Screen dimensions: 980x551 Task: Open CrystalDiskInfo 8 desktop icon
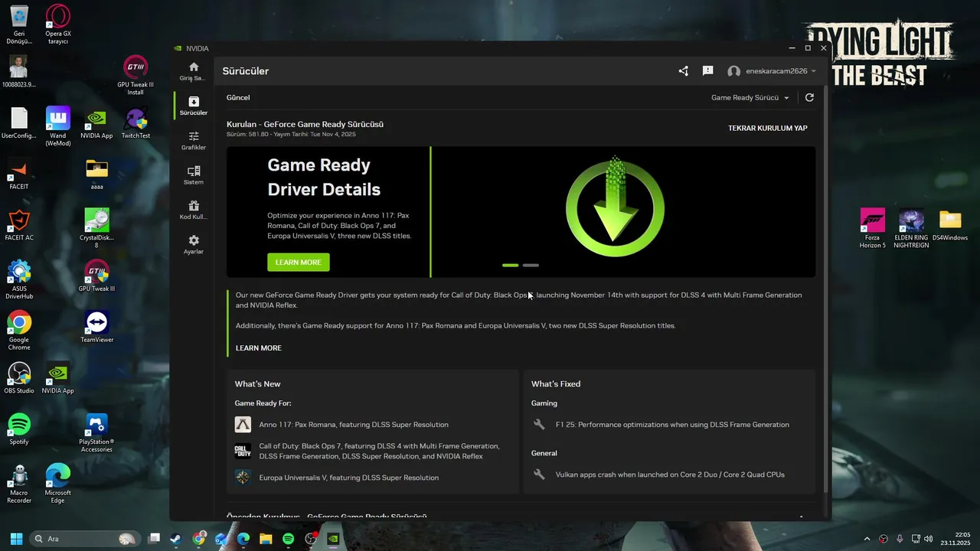pyautogui.click(x=96, y=228)
